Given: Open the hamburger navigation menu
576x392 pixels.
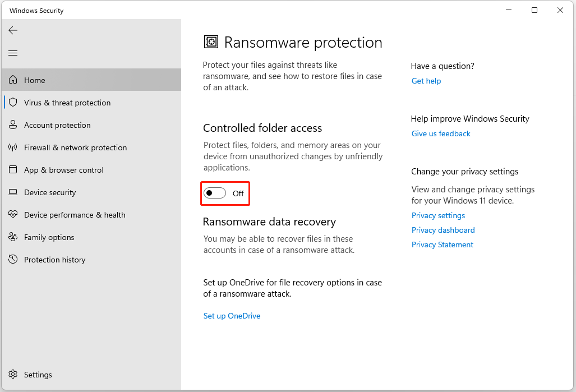Looking at the screenshot, I should (x=13, y=53).
